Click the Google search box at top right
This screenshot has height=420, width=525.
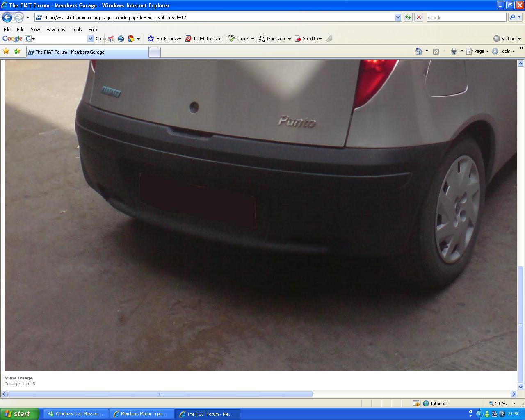pyautogui.click(x=466, y=17)
